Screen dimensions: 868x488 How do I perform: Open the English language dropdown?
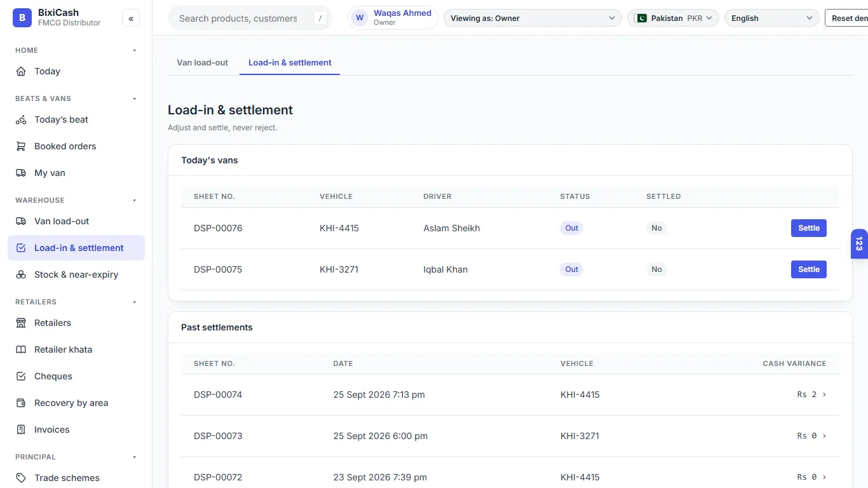(x=771, y=18)
